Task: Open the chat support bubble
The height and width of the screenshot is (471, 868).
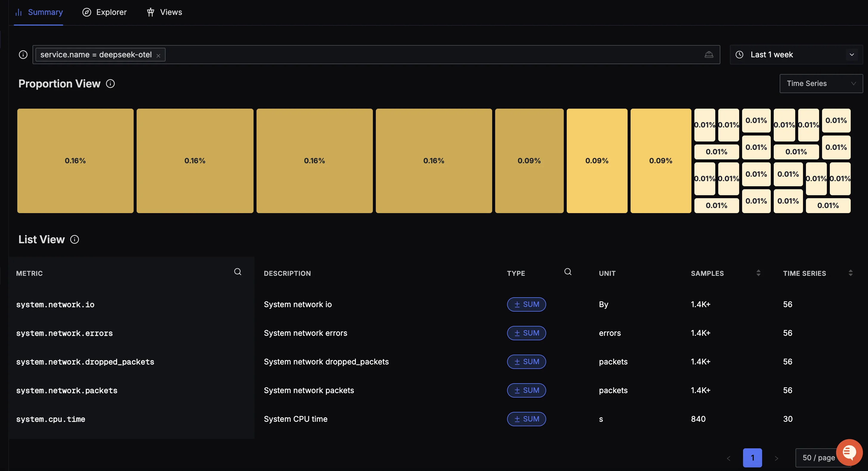Action: tap(849, 452)
